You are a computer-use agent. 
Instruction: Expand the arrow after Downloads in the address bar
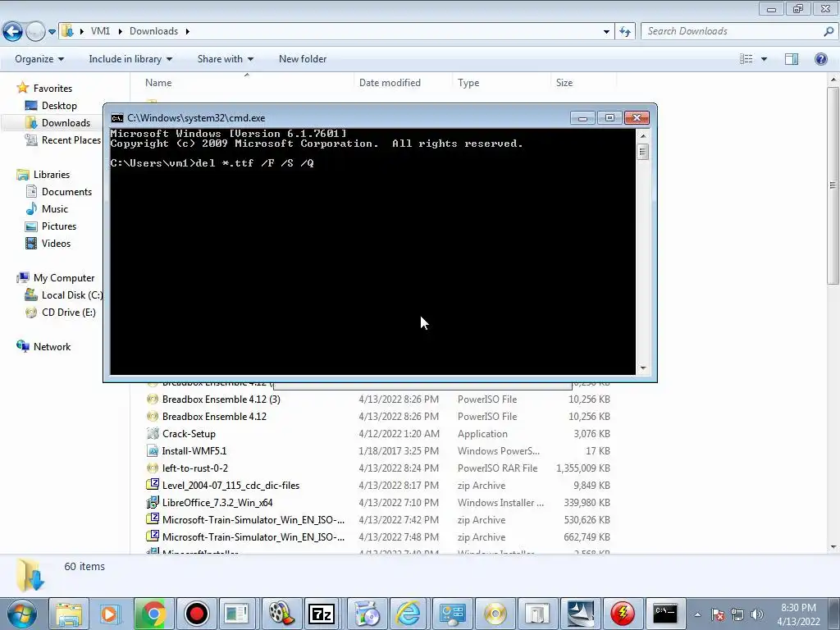188,31
